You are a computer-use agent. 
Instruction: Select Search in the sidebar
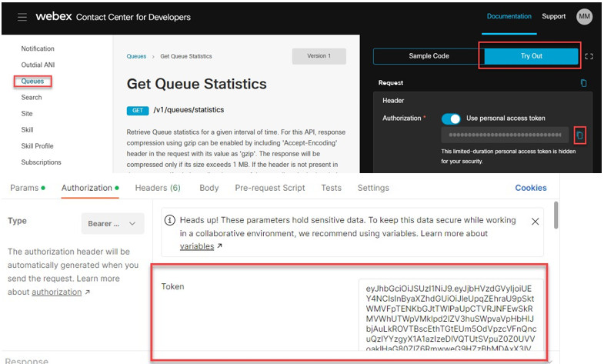pyautogui.click(x=32, y=97)
